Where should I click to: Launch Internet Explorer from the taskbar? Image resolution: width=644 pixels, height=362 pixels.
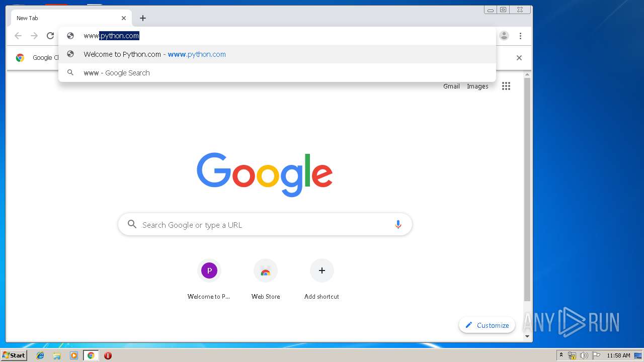click(40, 355)
